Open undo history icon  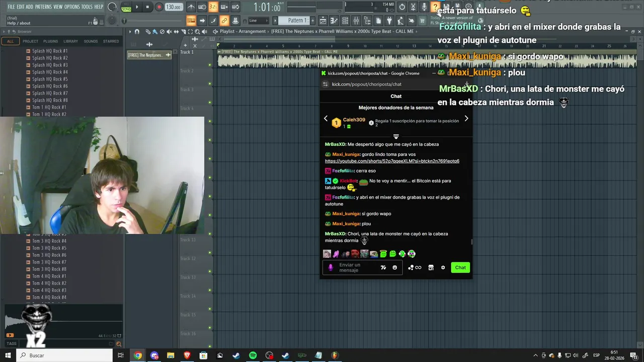tap(402, 7)
